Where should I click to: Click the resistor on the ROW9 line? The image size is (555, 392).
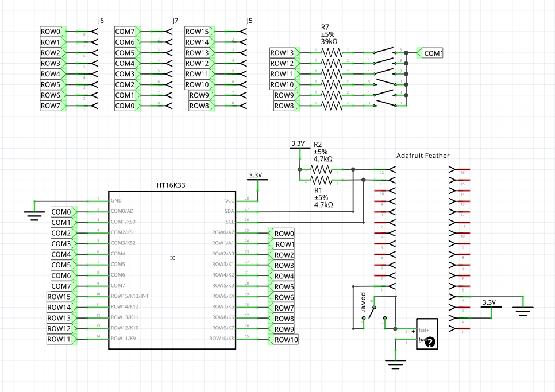coord(332,95)
